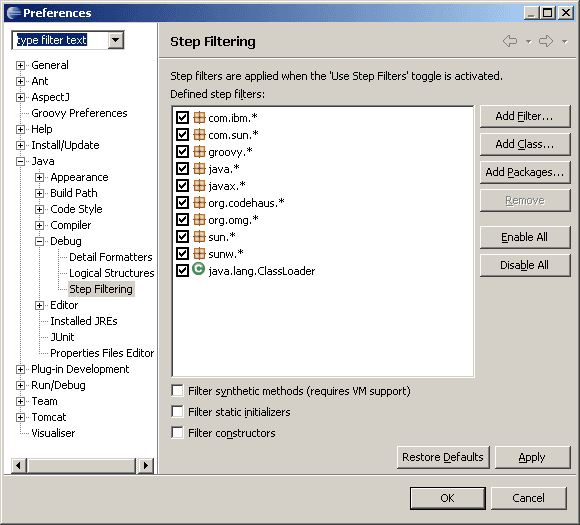Click the sunw.* package icon
580x525 pixels.
pyautogui.click(x=199, y=254)
